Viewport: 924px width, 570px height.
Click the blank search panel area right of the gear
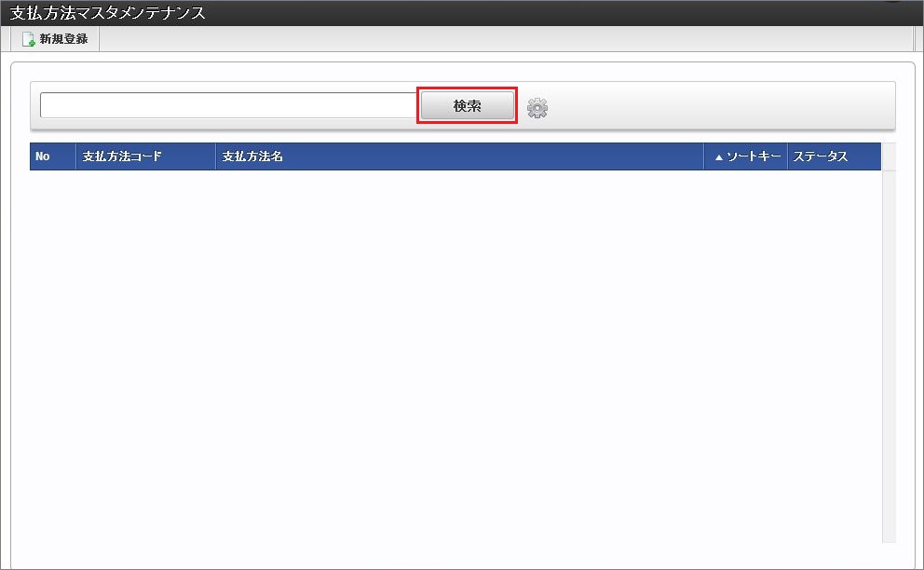point(722,106)
